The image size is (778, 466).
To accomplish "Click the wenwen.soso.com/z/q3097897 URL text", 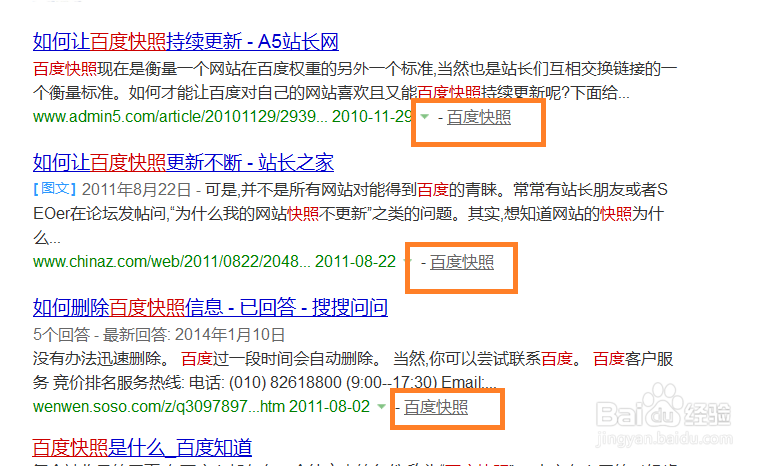I will (158, 406).
